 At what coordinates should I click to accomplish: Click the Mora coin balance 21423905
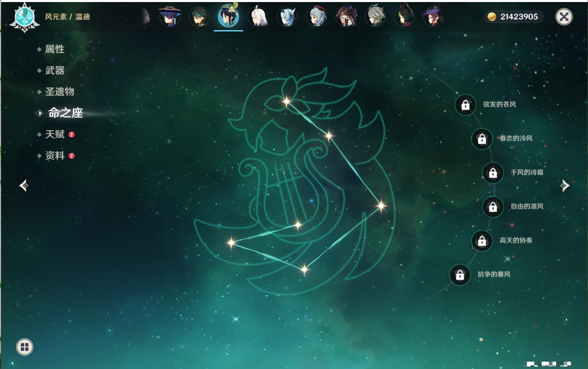[514, 17]
